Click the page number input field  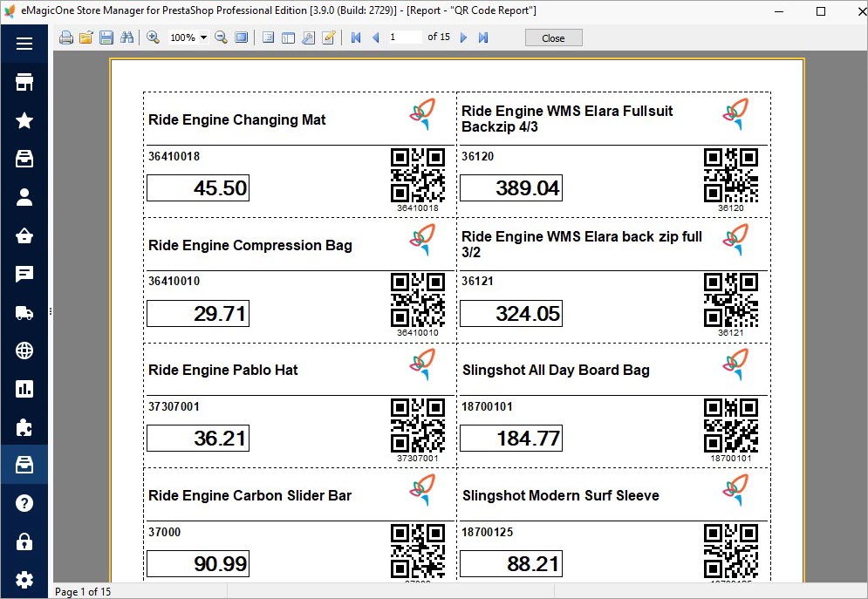click(405, 37)
